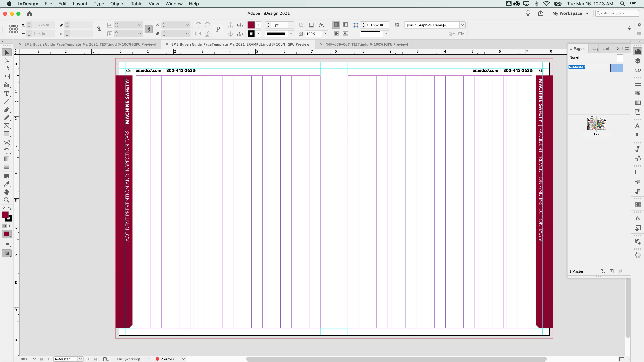Toggle constrain proportions for width and height
The width and height of the screenshot is (644, 362).
[x=99, y=29]
